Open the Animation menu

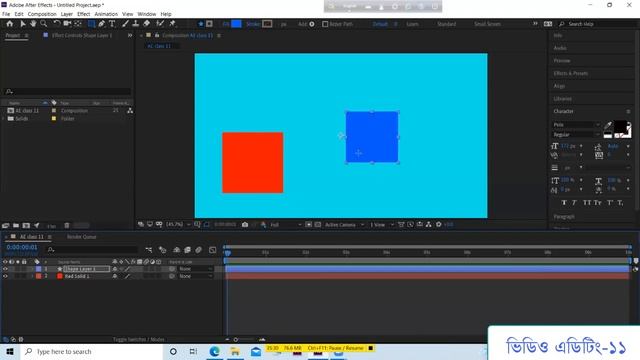pos(106,14)
